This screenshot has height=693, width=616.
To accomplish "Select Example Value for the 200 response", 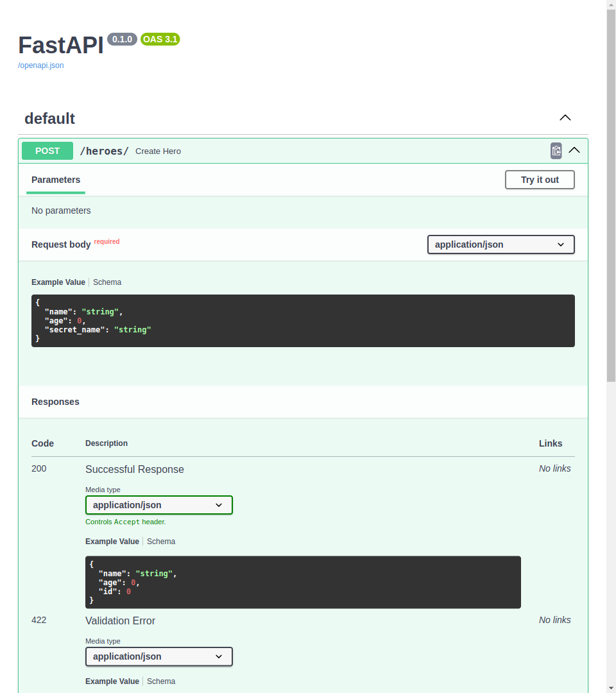I will [x=112, y=542].
